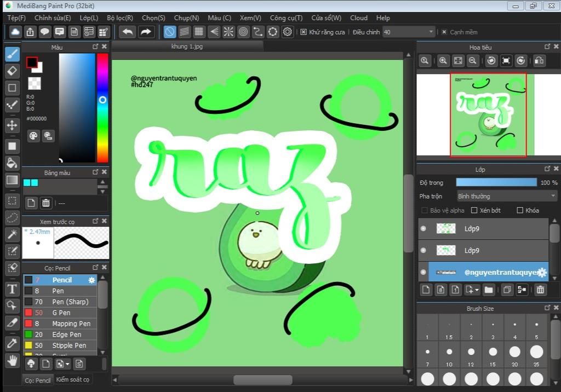Enable the Xén bớt checkbox
The width and height of the screenshot is (561, 392).
(x=474, y=210)
